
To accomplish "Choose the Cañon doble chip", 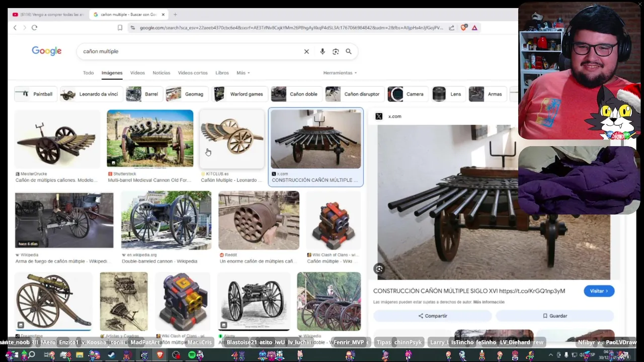I will click(x=296, y=94).
